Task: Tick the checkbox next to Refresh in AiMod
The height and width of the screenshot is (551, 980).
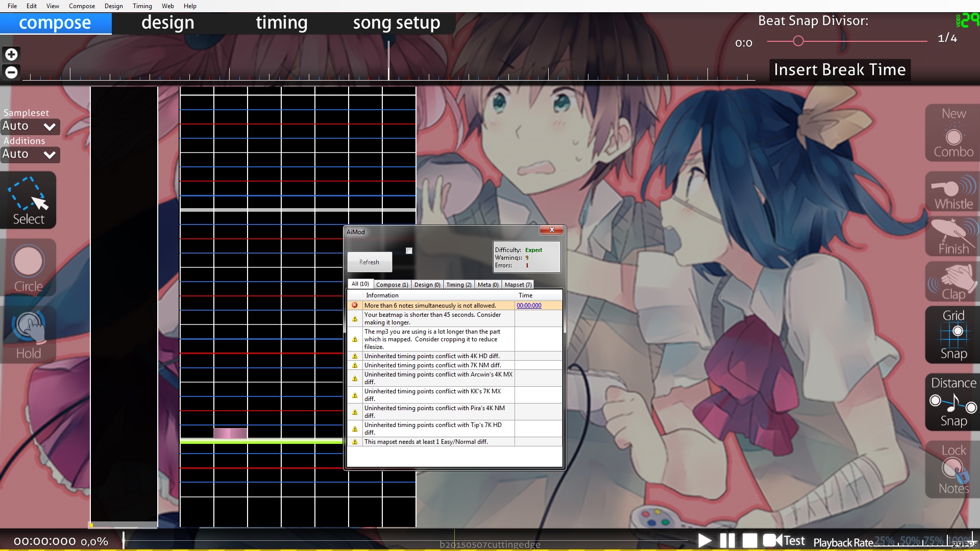Action: 409,251
